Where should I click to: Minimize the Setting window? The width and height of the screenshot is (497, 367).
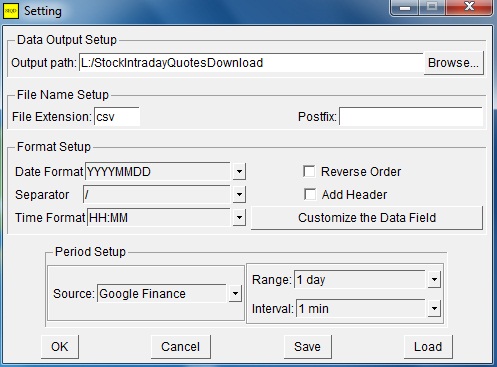point(405,7)
